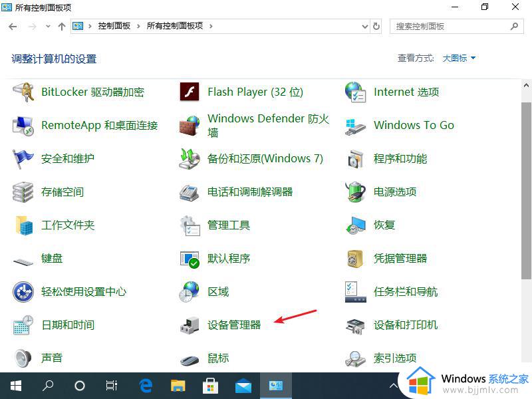Image resolution: width=532 pixels, height=399 pixels.
Task: Open the 电话和调制解调器 icon
Action: 190,193
